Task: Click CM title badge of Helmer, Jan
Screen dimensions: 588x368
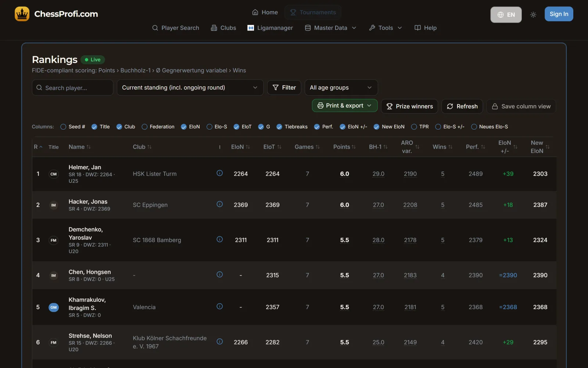Action: [x=54, y=174]
